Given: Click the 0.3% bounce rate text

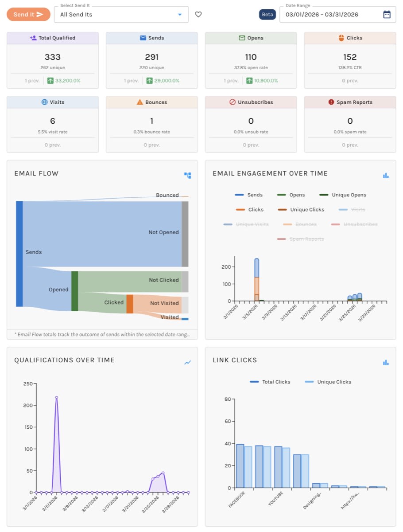Looking at the screenshot, I should pos(151,132).
